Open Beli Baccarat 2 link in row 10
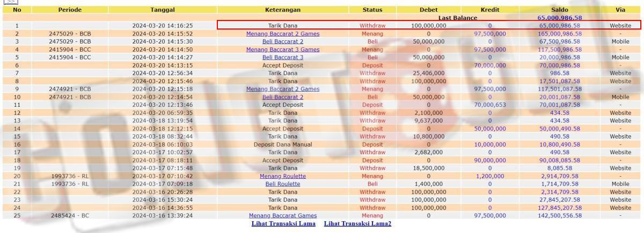644x233 pixels. click(x=282, y=97)
